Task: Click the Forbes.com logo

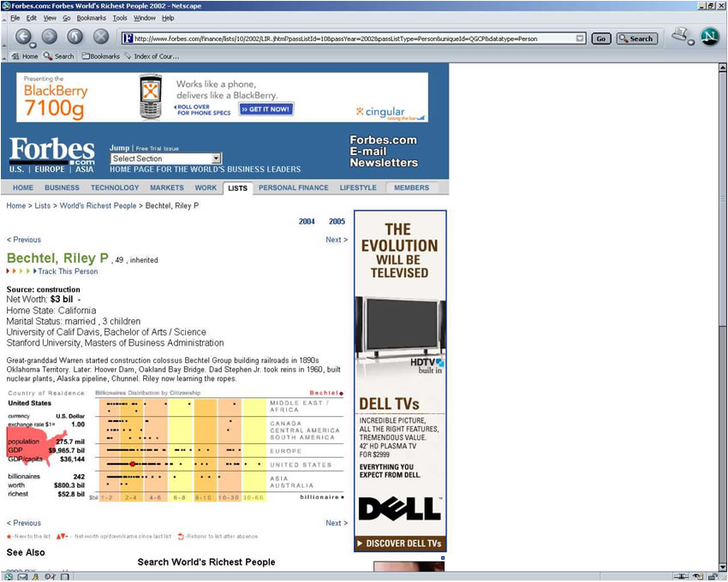Action: (52, 151)
